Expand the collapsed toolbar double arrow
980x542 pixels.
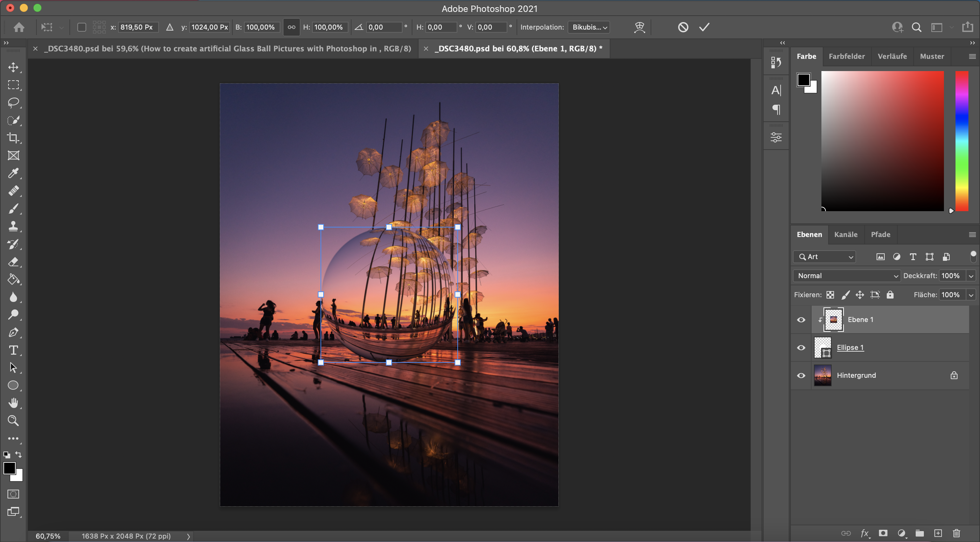point(6,43)
